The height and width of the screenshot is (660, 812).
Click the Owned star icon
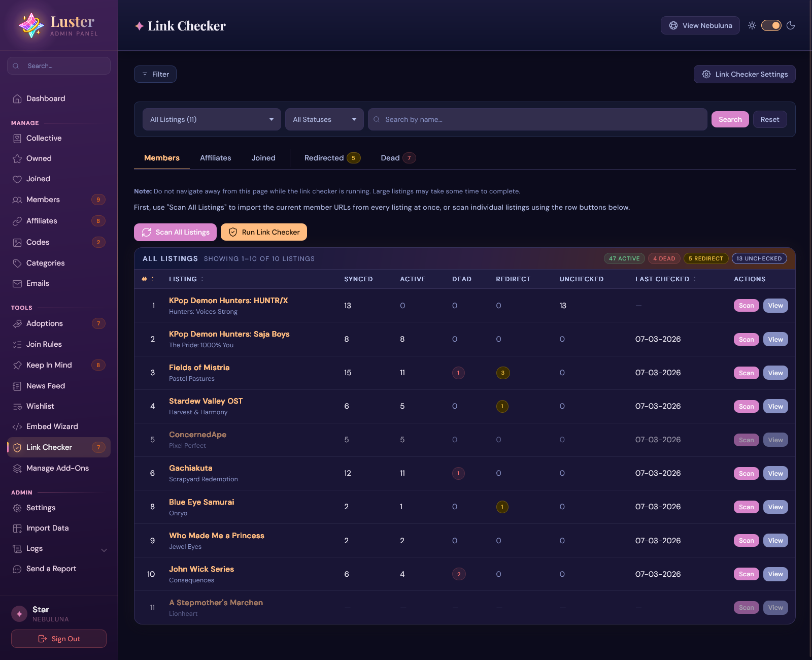(x=17, y=159)
